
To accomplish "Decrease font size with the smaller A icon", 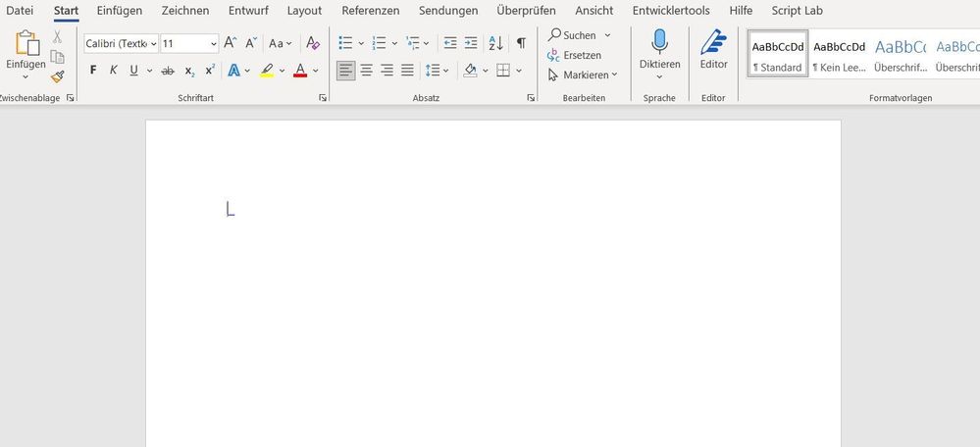I will (251, 43).
